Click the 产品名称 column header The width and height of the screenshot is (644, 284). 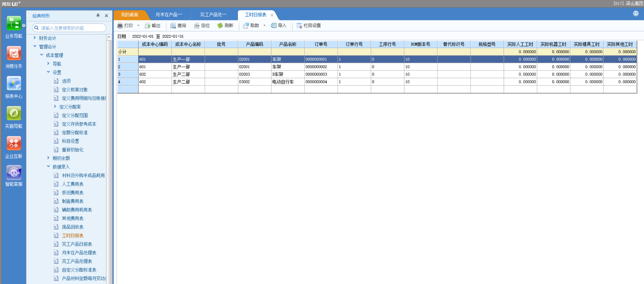[288, 44]
